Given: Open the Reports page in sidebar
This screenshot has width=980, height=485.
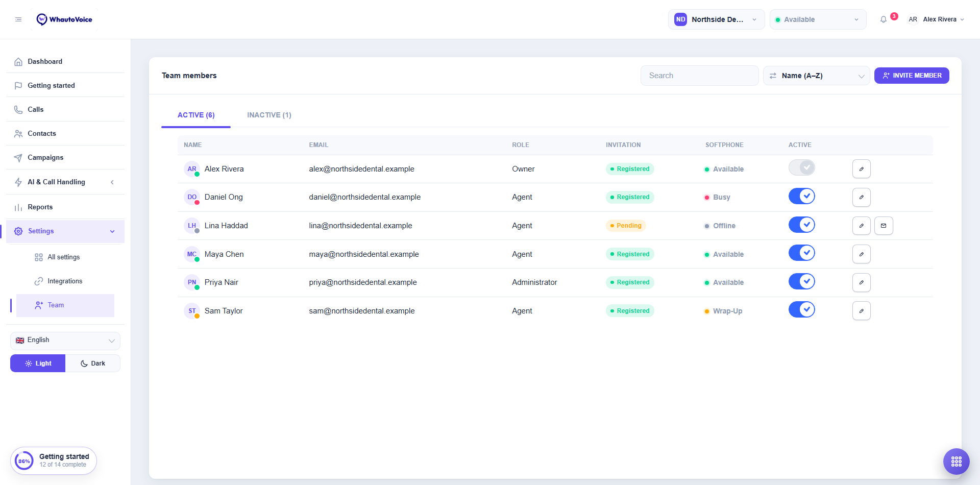Looking at the screenshot, I should tap(65, 207).
